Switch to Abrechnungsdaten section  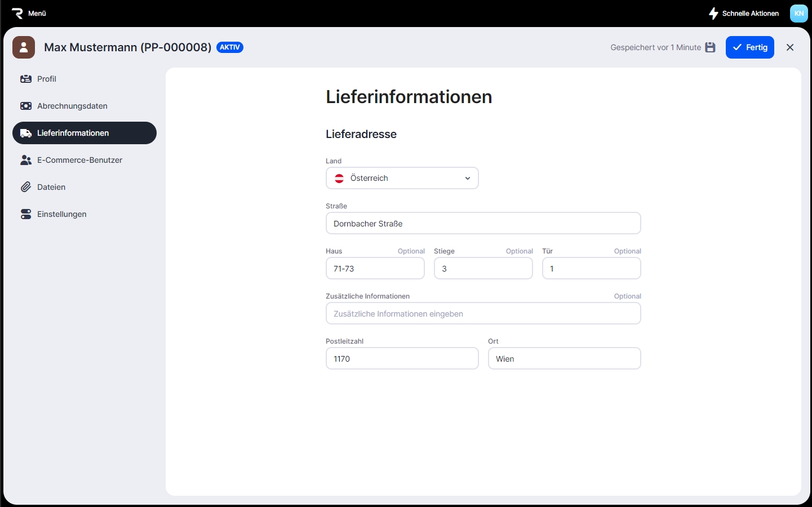pyautogui.click(x=72, y=106)
